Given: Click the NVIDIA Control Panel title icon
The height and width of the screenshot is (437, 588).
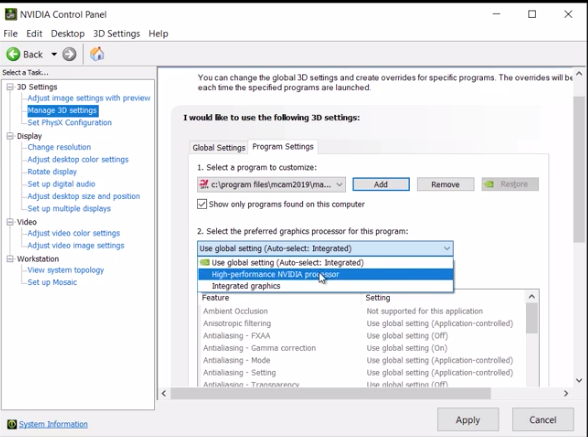Looking at the screenshot, I should (10, 14).
